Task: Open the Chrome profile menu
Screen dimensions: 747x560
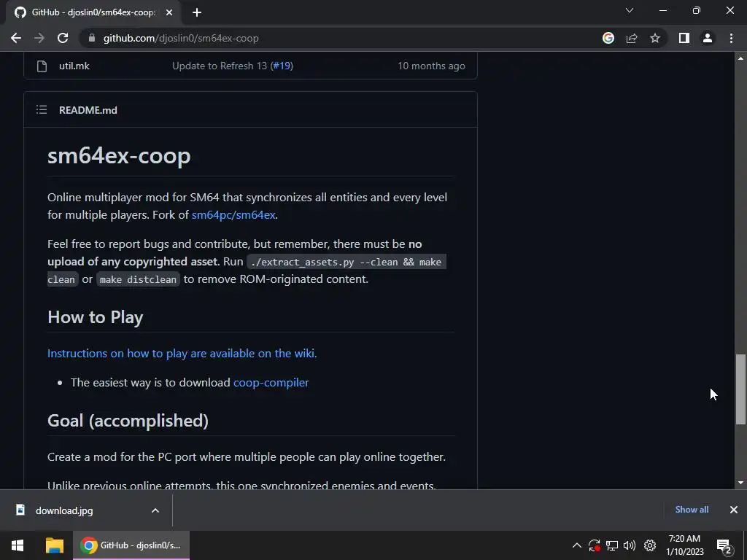Action: [708, 38]
